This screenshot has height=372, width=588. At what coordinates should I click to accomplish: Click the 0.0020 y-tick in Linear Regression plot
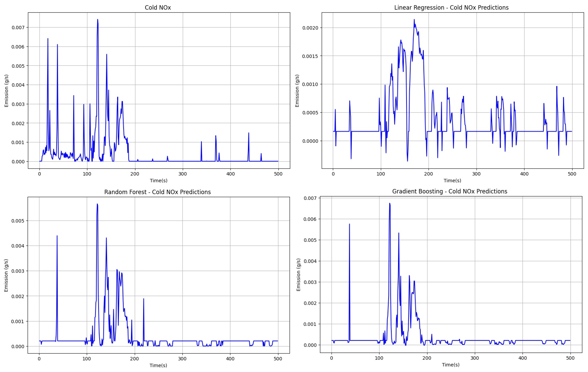point(310,28)
